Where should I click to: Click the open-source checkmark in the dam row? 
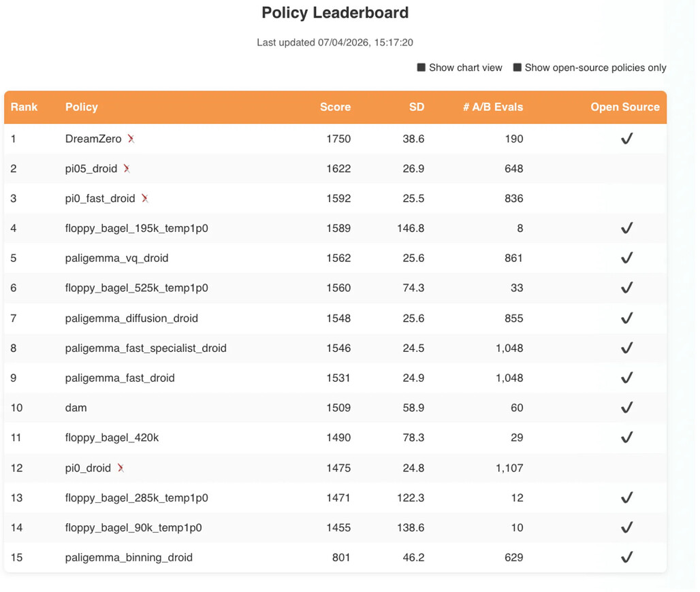coord(626,408)
